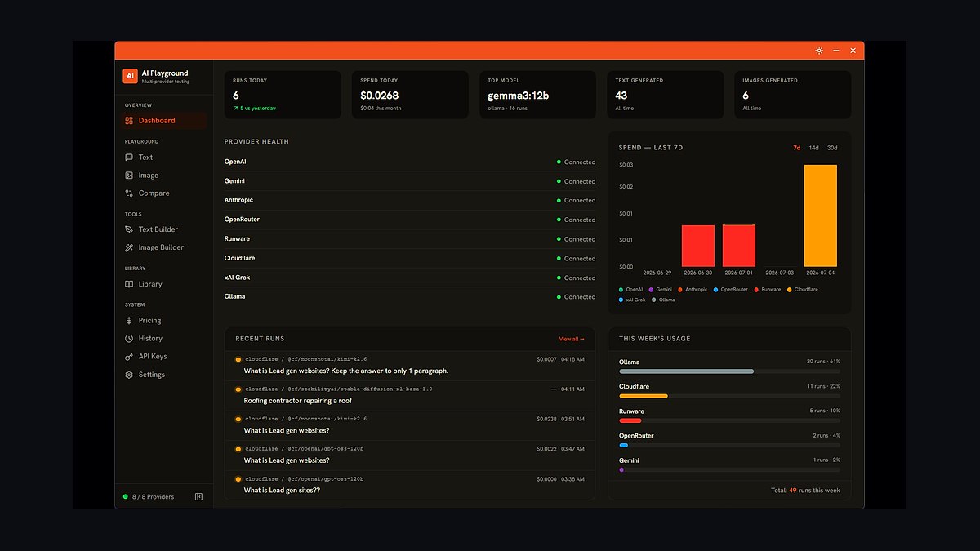Click the '$0.0268' spend today value

click(x=379, y=96)
